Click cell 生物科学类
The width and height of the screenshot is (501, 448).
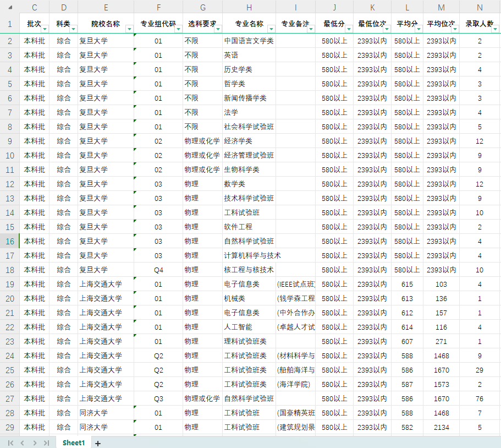click(x=249, y=170)
